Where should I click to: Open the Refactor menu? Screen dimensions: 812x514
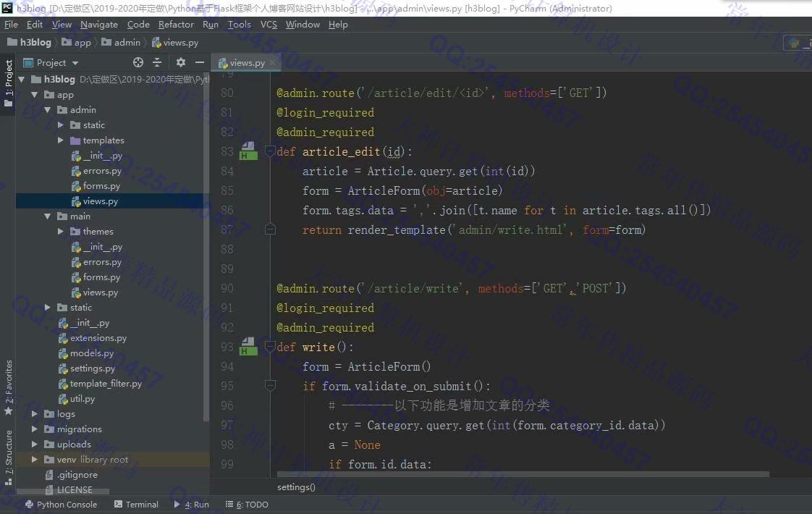point(176,25)
